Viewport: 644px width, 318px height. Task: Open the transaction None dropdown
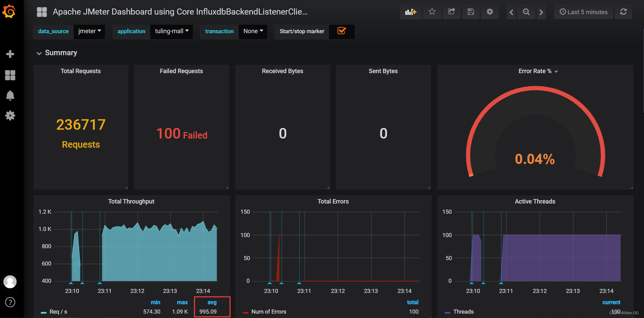(253, 31)
